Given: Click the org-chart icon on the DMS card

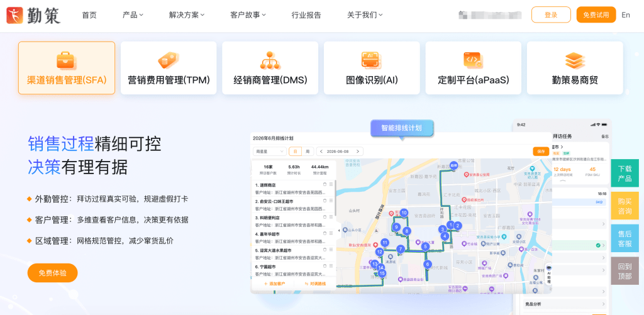Looking at the screenshot, I should [x=270, y=60].
